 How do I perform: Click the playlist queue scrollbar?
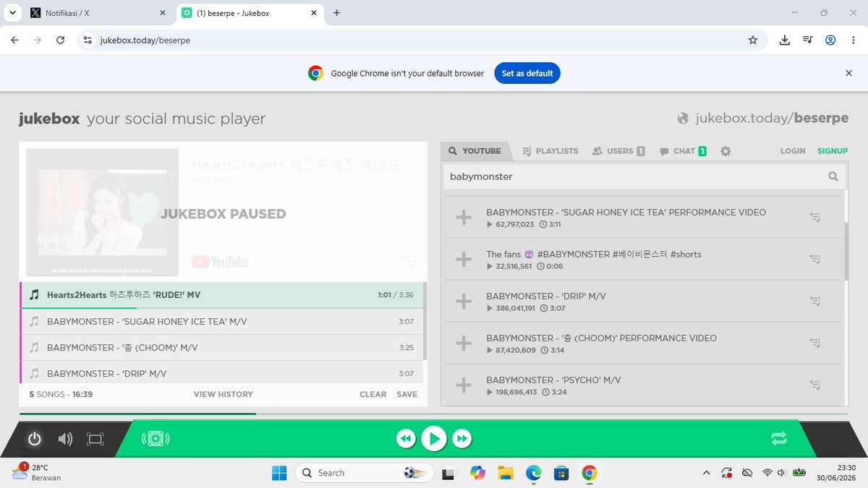pyautogui.click(x=425, y=321)
